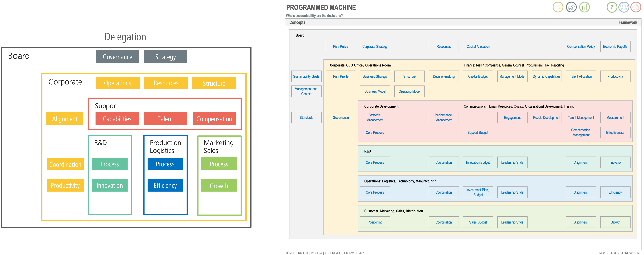Select the Standards box
Image resolution: width=644 pixels, height=255 pixels.
coord(306,118)
